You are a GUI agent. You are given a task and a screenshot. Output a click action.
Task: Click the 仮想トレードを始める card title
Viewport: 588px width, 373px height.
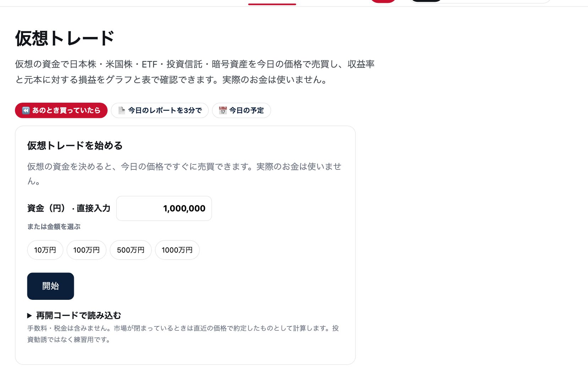click(x=75, y=146)
